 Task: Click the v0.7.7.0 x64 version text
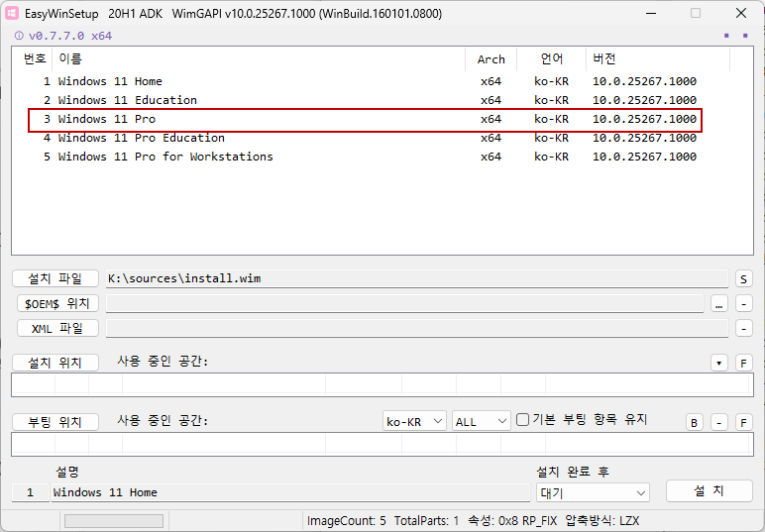(x=70, y=36)
